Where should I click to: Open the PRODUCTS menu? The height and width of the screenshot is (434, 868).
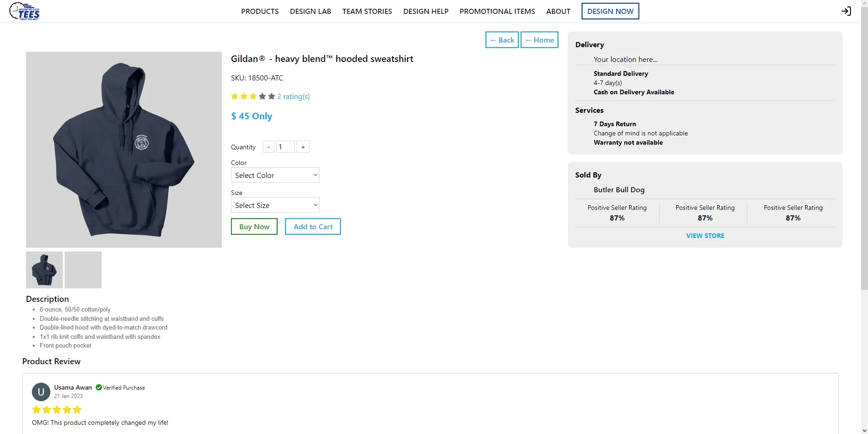pyautogui.click(x=260, y=11)
